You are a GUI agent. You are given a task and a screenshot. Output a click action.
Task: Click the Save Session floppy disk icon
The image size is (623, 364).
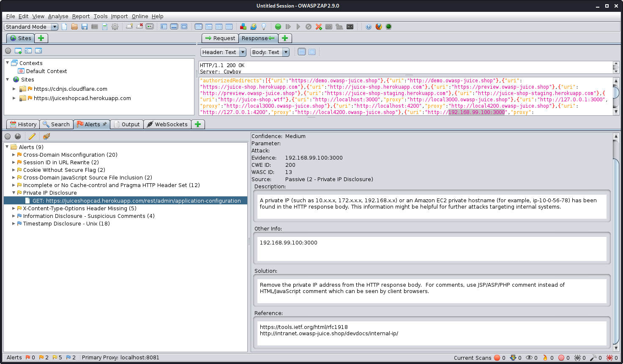pos(85,27)
